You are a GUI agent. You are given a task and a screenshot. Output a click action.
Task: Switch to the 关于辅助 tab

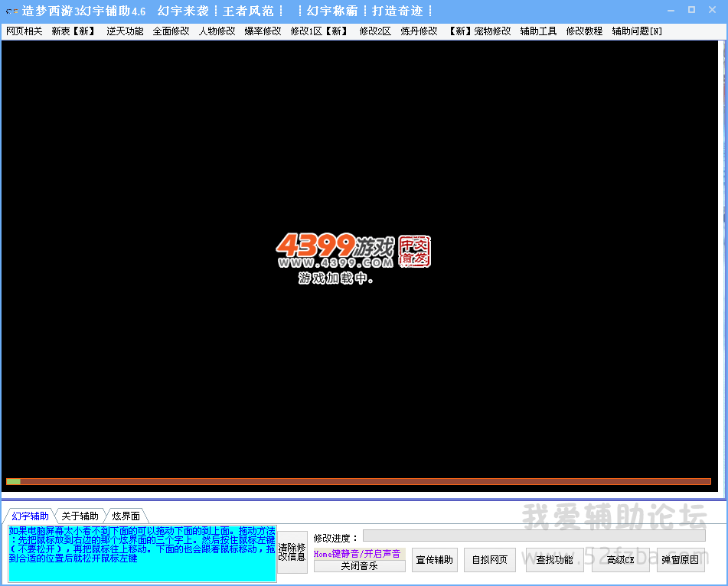(80, 516)
